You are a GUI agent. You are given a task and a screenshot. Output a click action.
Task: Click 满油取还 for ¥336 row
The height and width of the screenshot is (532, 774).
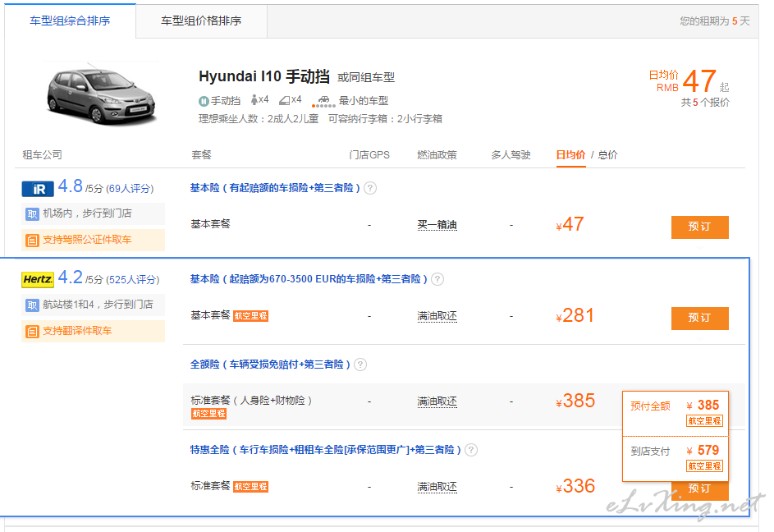click(437, 487)
